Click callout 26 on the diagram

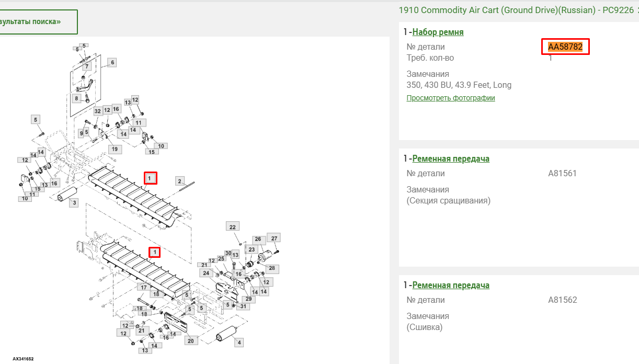coord(258,239)
